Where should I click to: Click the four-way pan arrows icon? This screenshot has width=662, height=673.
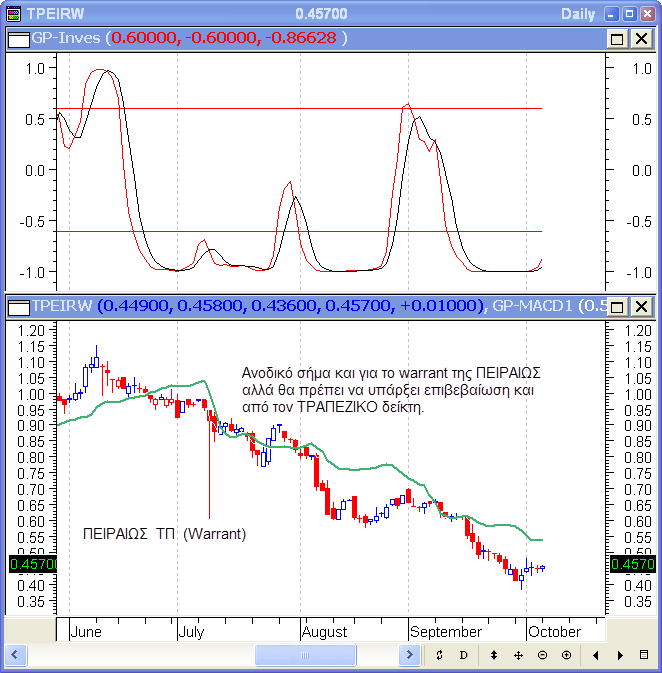518,655
